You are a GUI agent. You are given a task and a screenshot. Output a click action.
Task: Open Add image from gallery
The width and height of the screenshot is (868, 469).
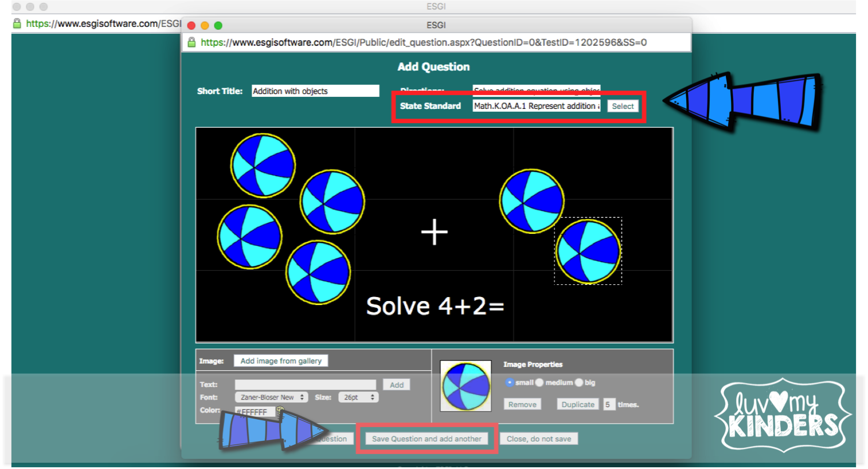tap(280, 360)
